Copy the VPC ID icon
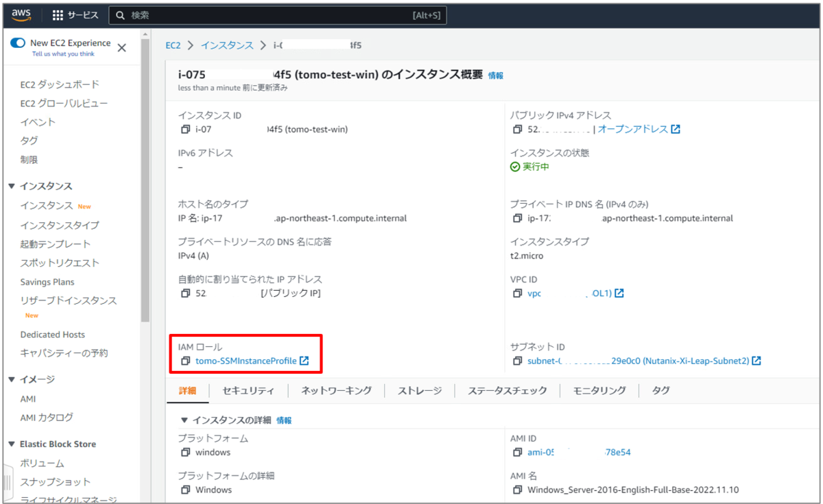 point(518,293)
